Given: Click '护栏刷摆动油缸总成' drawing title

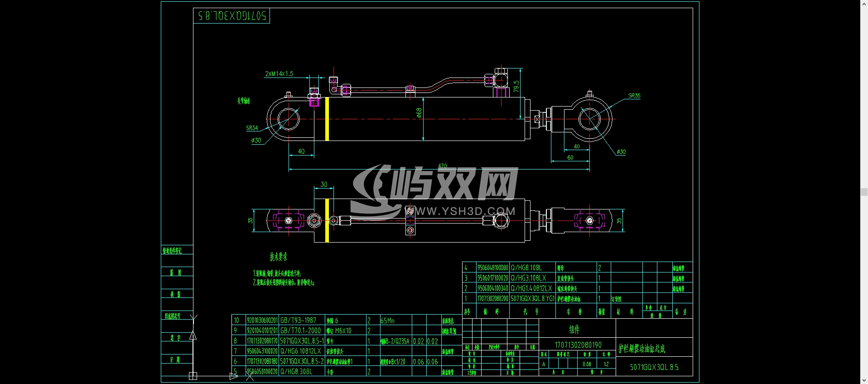Looking at the screenshot, I should pos(642,349).
